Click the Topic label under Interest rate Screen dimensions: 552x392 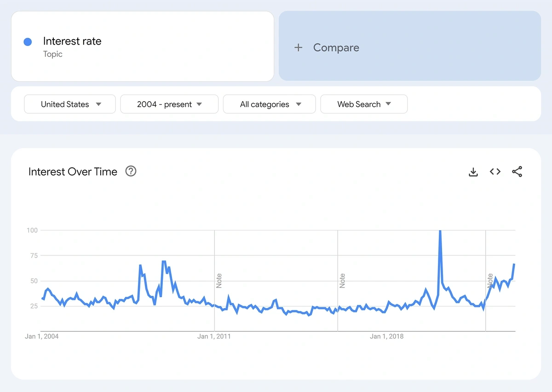point(53,54)
